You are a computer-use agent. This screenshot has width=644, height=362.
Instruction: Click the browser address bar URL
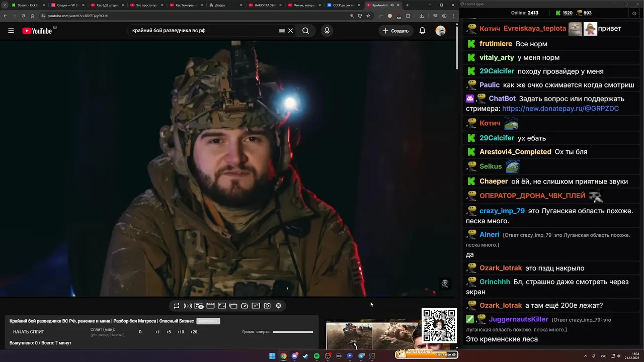(x=77, y=16)
